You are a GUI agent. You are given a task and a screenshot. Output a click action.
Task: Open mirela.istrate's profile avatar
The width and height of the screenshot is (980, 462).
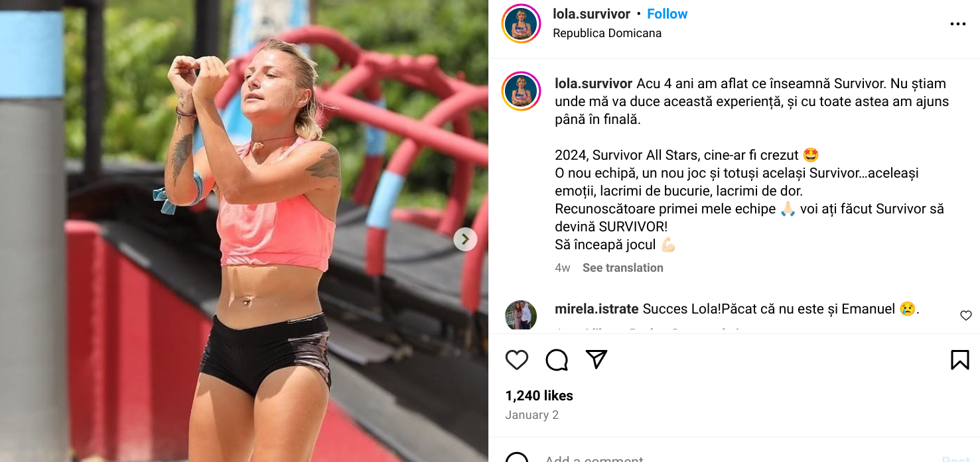(521, 316)
